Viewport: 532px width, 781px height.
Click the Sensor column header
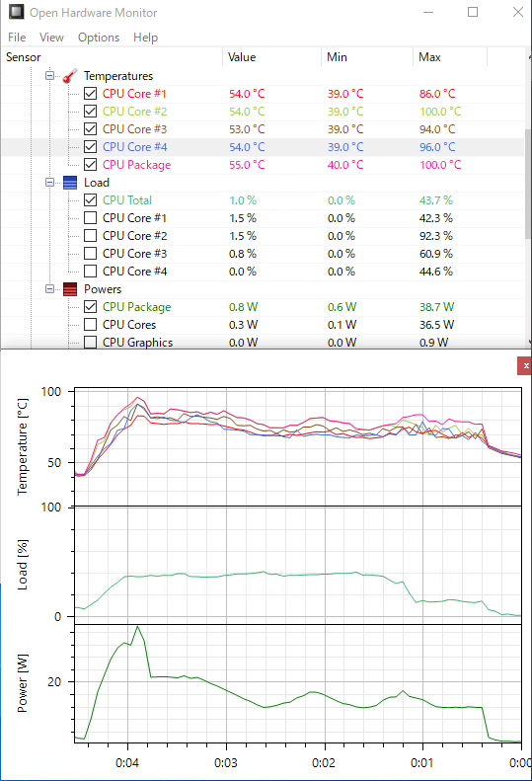[x=113, y=57]
